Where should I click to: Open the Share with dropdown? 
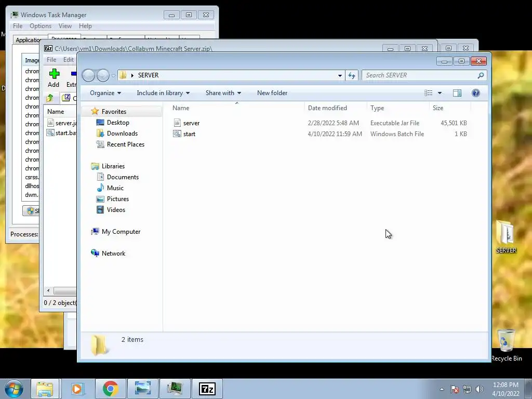(x=223, y=93)
